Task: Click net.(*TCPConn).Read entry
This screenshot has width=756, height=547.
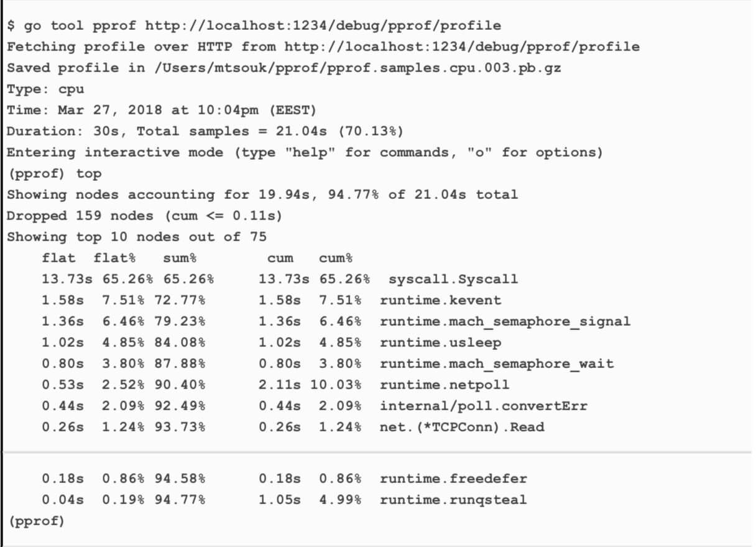Action: [x=461, y=427]
